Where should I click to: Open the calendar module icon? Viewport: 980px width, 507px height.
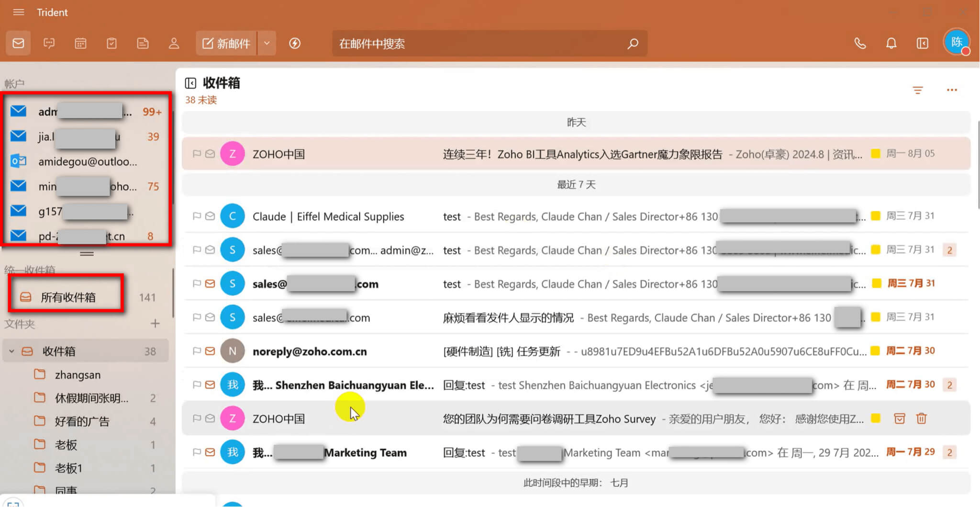(80, 44)
